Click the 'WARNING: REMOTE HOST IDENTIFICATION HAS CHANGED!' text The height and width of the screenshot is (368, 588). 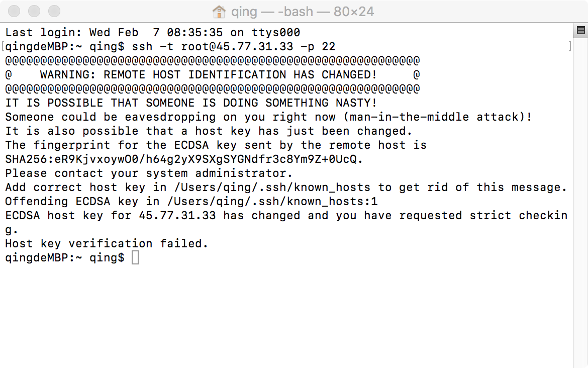(209, 74)
